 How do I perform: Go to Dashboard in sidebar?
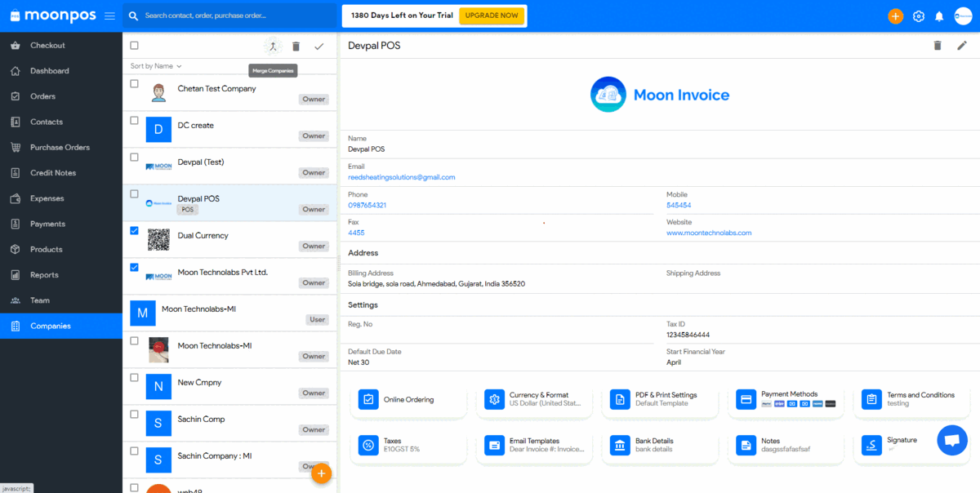click(61, 71)
